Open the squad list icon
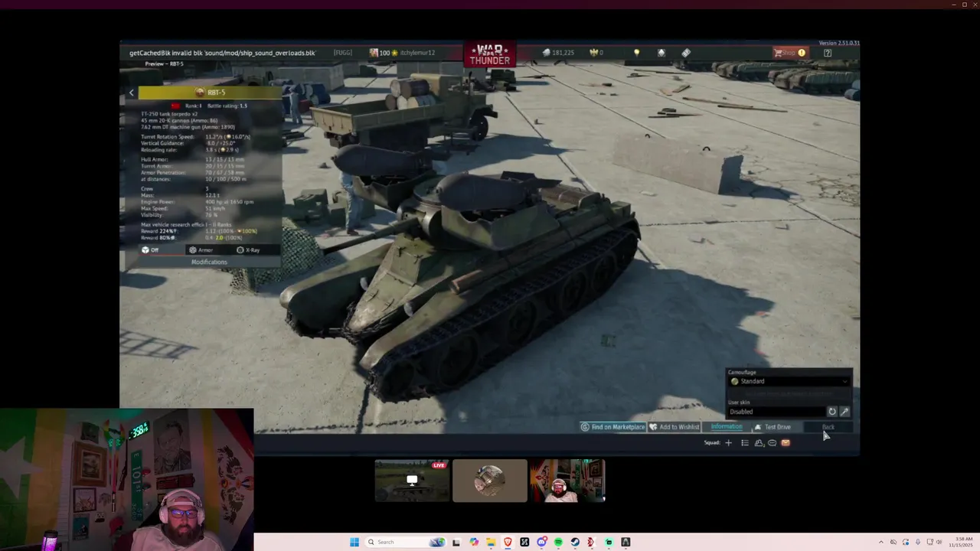This screenshot has width=980, height=551. coord(744,442)
